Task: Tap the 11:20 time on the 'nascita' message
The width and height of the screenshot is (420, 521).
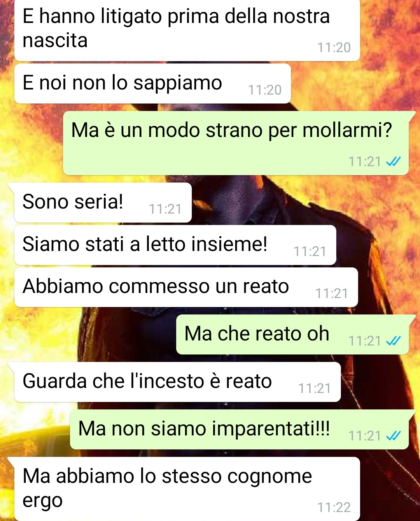Action: (334, 47)
